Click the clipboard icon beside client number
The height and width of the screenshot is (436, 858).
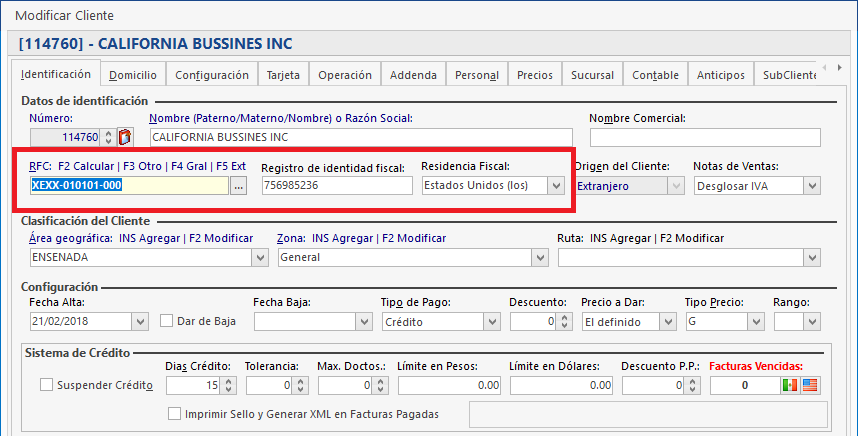pyautogui.click(x=125, y=137)
